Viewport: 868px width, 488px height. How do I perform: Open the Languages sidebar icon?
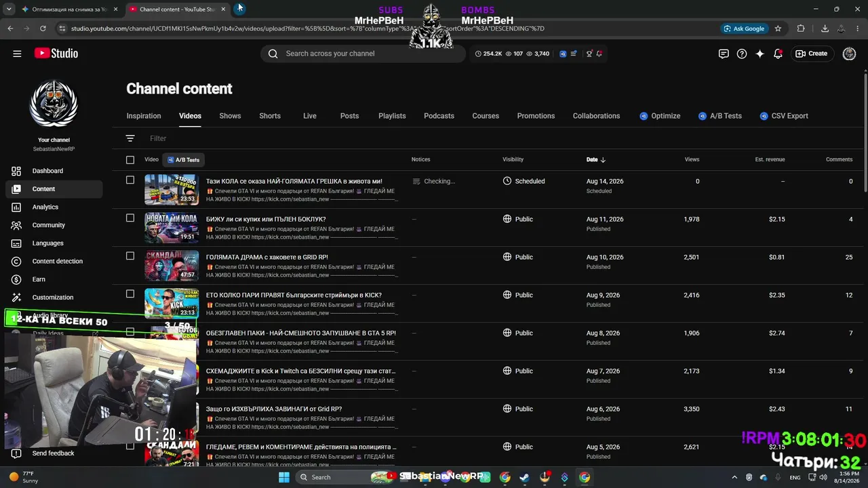click(x=17, y=243)
